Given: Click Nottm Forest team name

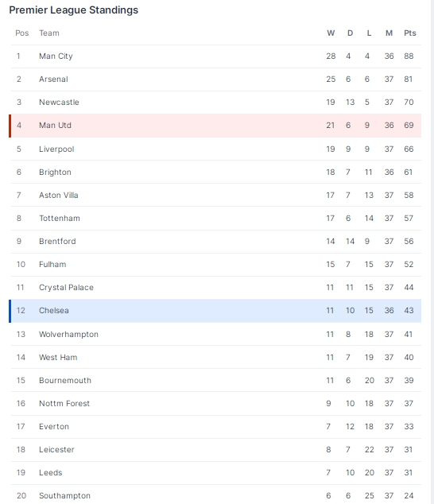Looking at the screenshot, I should [64, 403].
